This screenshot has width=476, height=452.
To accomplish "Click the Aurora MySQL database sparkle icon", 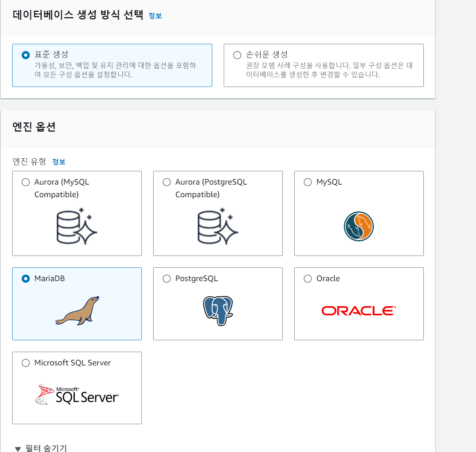I will (77, 226).
